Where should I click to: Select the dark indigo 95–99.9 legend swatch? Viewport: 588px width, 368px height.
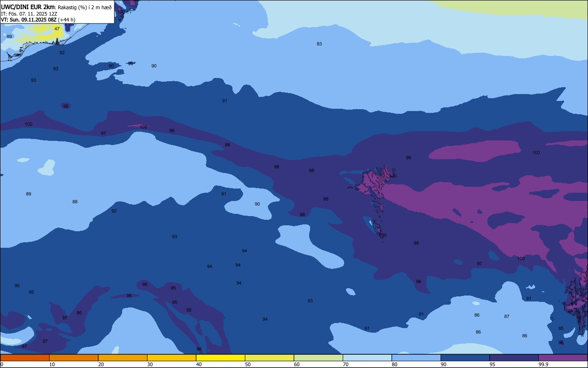pyautogui.click(x=514, y=357)
